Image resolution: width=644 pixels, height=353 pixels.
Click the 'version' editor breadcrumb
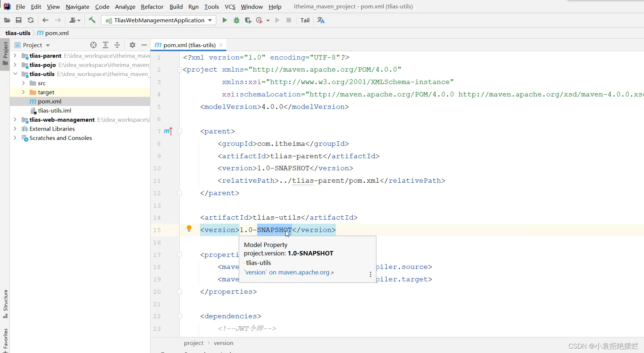coord(223,343)
